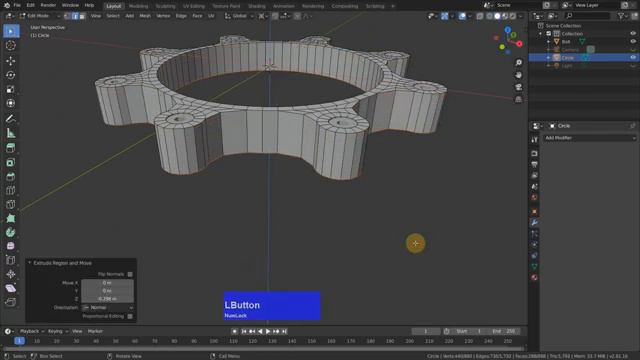Activate the Rotate tool

point(11,75)
